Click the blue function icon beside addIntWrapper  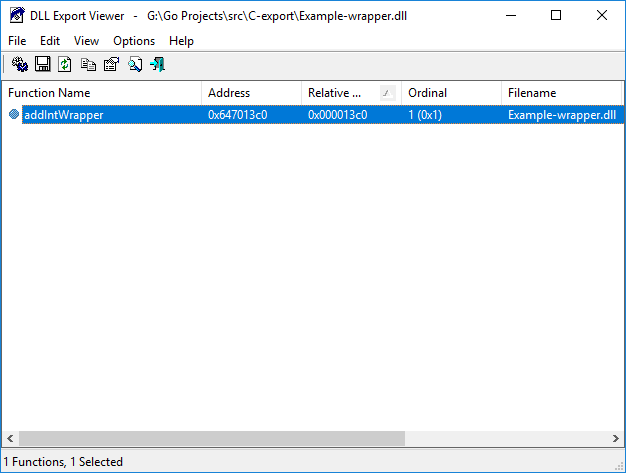click(x=14, y=115)
